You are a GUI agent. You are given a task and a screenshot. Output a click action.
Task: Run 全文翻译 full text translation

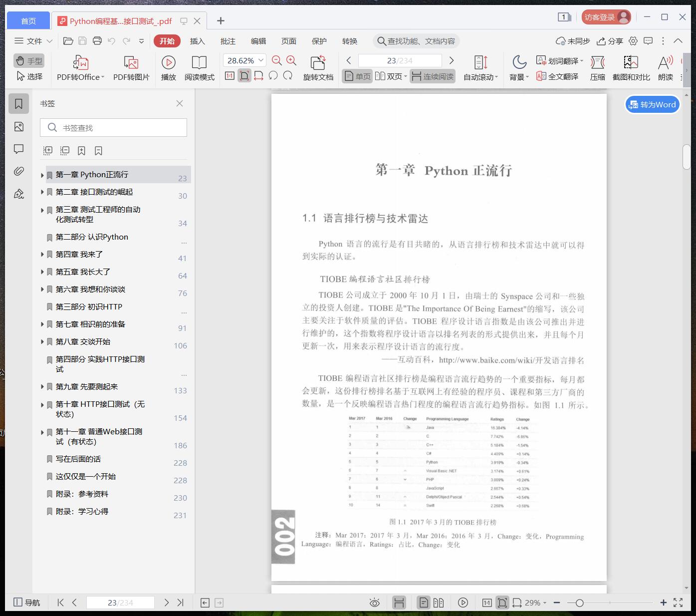pos(557,76)
